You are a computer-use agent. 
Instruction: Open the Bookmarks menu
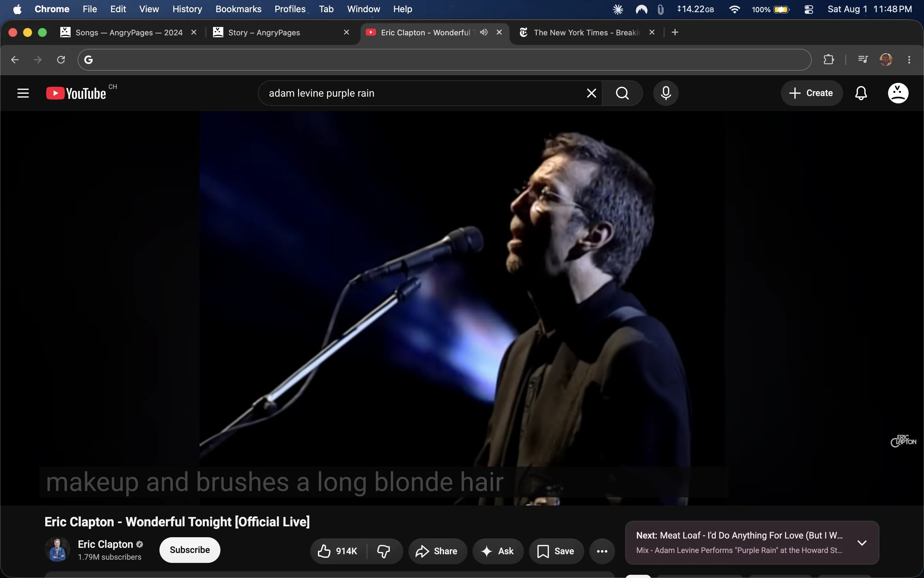coord(238,9)
